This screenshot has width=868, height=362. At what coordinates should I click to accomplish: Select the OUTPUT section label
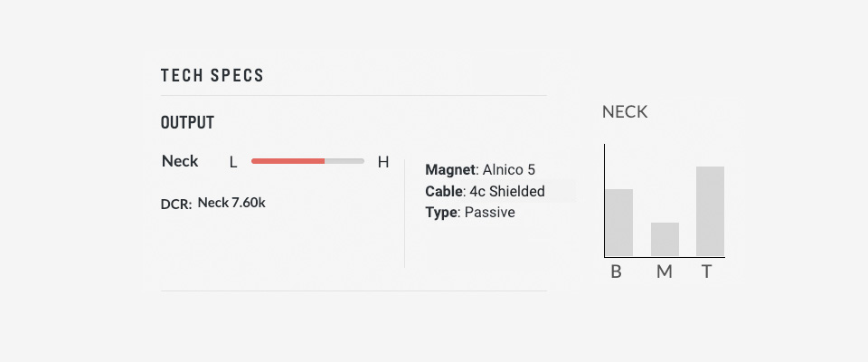point(187,122)
